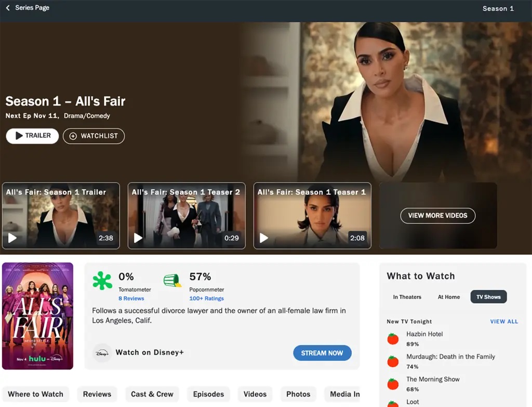Open the All's Fair poster image
532x407 pixels.
click(x=37, y=316)
